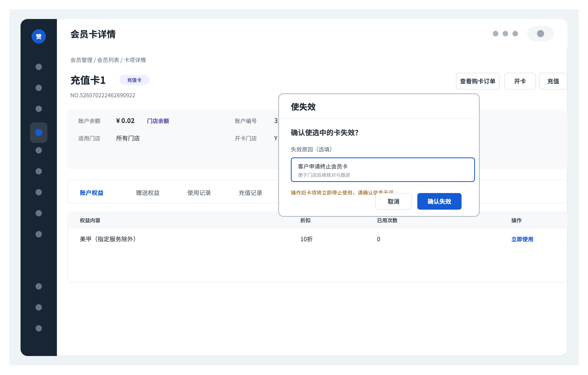Click the 会员卡详情 page title
588x375 pixels.
[x=93, y=34]
